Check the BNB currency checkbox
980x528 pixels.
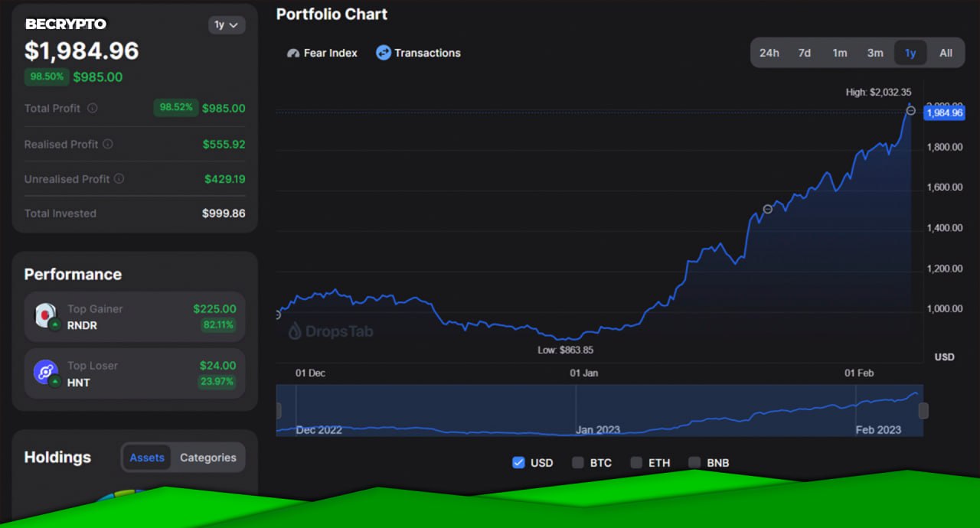pyautogui.click(x=694, y=462)
